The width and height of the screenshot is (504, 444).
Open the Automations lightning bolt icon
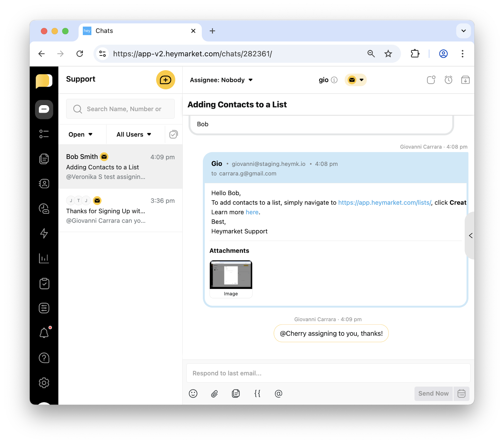pos(44,233)
